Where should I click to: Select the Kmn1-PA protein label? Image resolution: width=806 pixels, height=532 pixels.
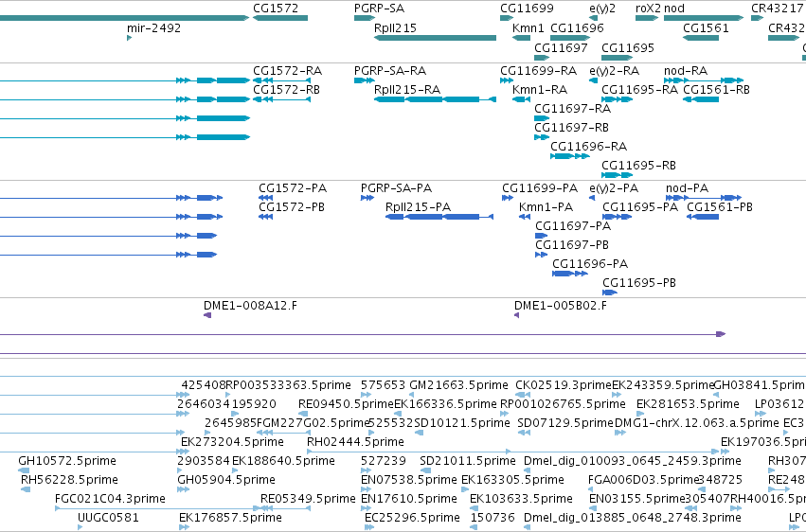546,207
